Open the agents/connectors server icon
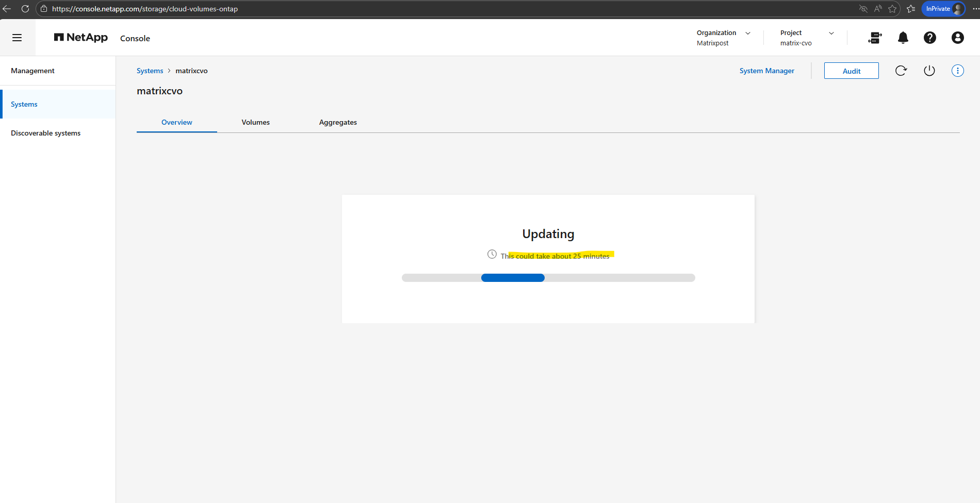 875,38
